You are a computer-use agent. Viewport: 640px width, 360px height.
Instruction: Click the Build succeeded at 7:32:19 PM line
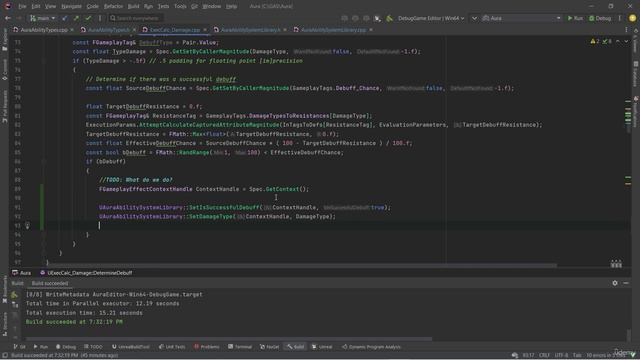point(74,322)
